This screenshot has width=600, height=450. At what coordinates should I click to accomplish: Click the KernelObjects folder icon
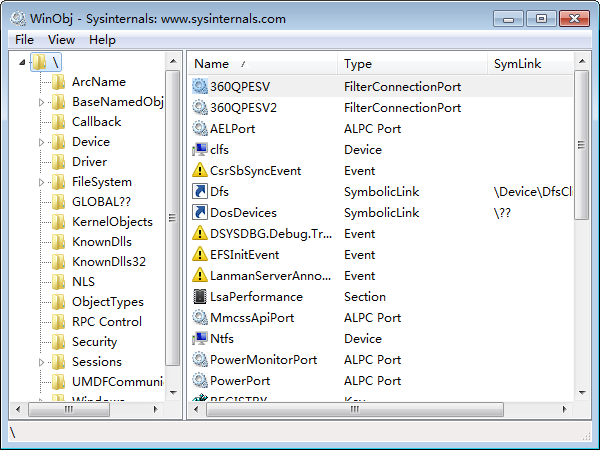pyautogui.click(x=58, y=222)
